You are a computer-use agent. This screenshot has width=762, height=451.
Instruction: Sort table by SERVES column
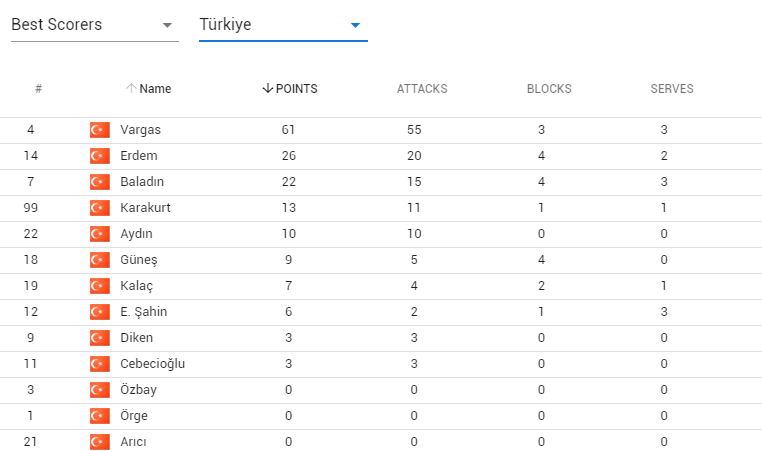click(x=672, y=89)
